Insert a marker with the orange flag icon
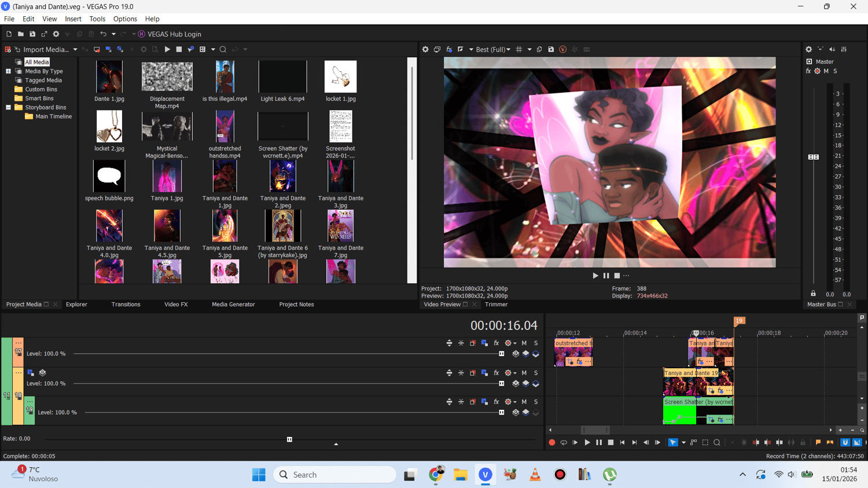This screenshot has height=488, width=868. (x=818, y=443)
